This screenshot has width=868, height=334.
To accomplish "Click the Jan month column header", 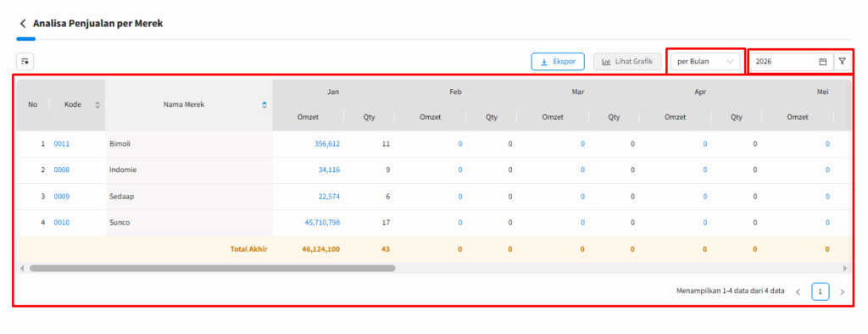I will (x=333, y=92).
